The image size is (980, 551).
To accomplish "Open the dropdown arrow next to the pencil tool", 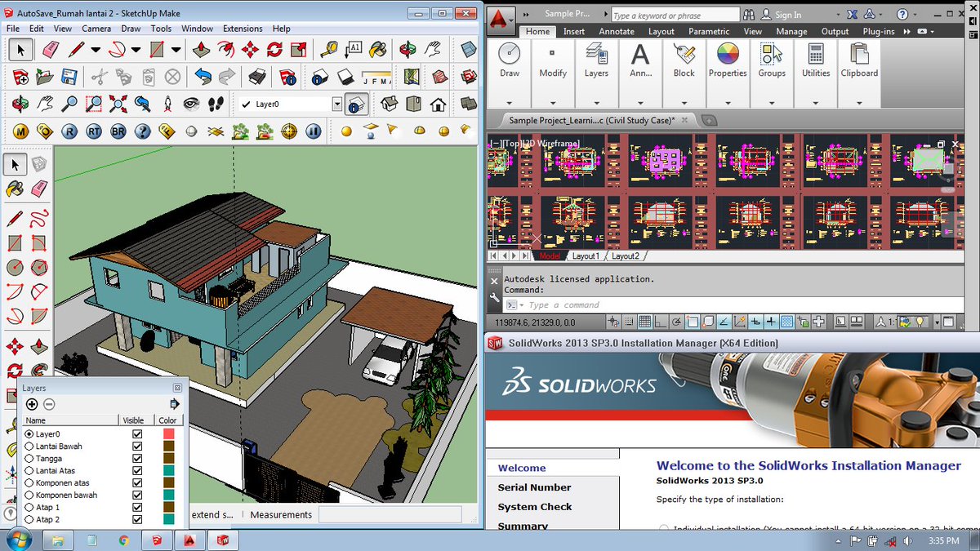I will coord(96,50).
